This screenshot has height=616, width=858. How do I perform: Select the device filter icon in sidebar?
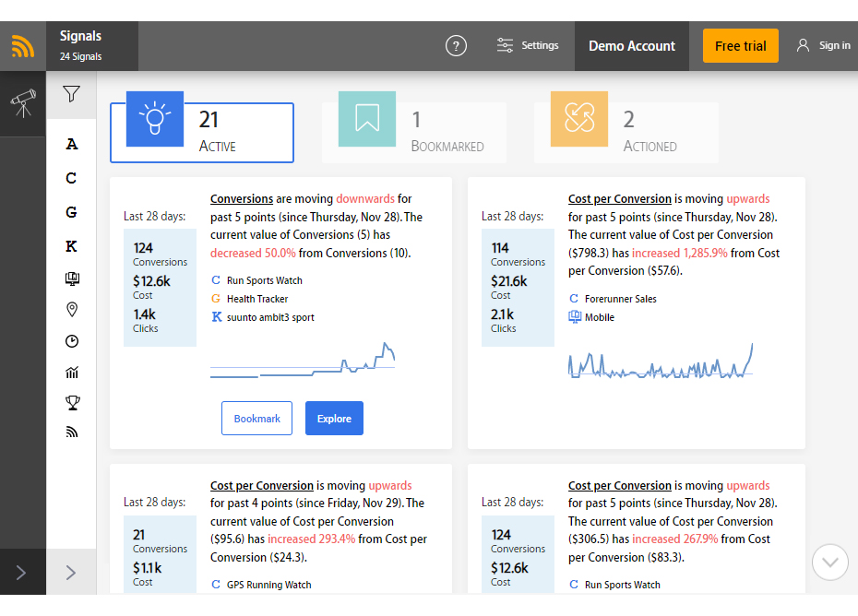click(72, 279)
